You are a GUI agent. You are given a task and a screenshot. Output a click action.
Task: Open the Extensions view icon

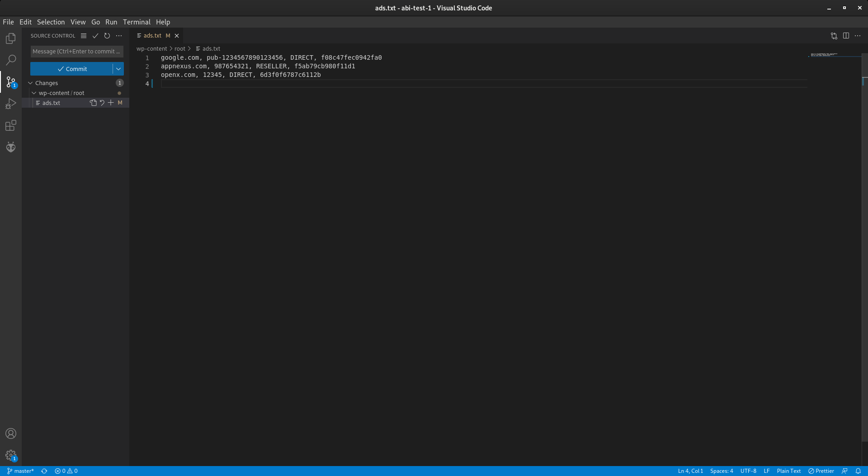click(11, 125)
